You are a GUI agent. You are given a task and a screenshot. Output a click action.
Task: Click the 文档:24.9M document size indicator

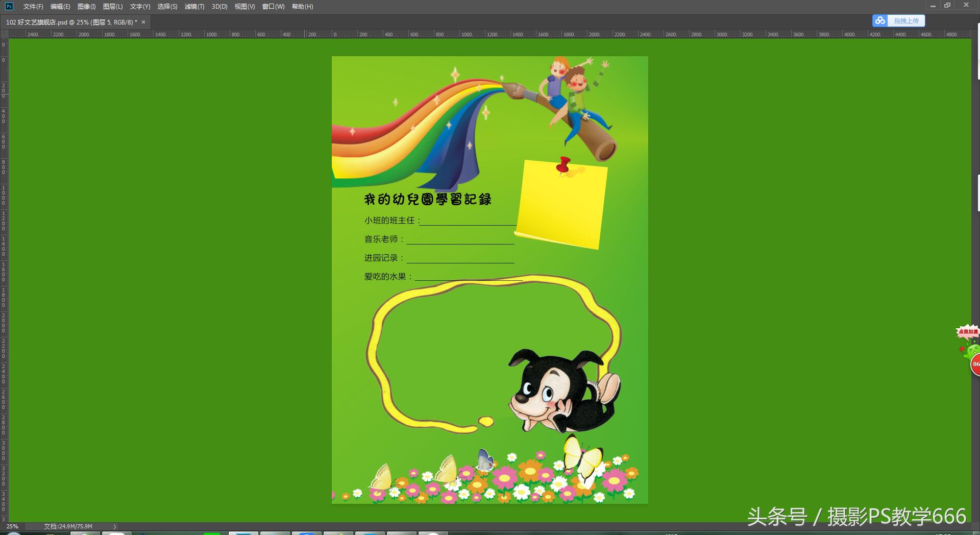point(67,526)
